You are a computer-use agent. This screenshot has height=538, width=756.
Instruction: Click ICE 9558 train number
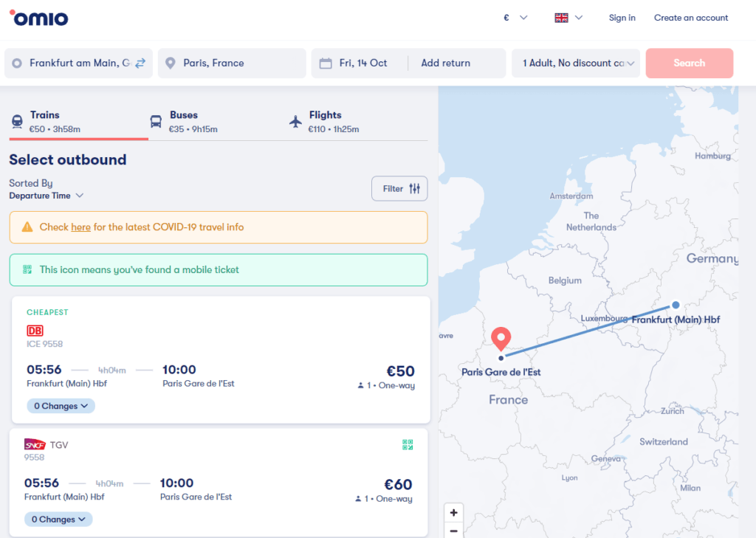point(45,344)
